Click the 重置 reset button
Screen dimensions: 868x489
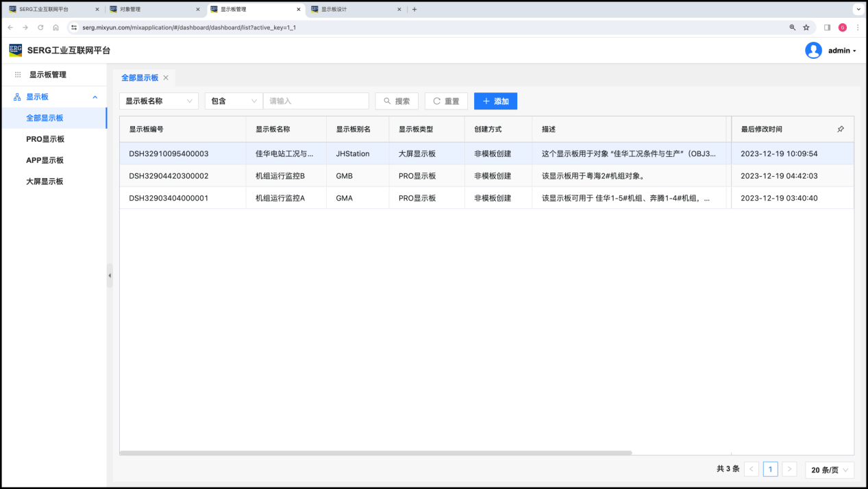pos(446,101)
